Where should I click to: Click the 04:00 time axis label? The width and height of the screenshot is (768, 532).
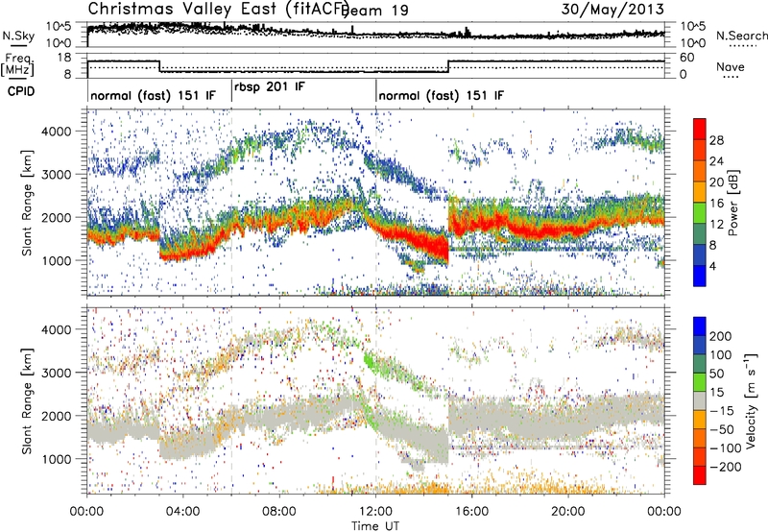click(x=183, y=512)
